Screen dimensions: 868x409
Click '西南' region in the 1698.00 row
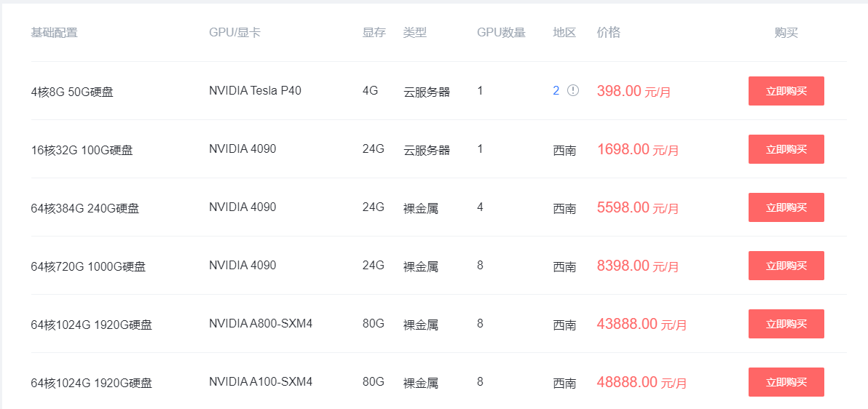tap(564, 150)
